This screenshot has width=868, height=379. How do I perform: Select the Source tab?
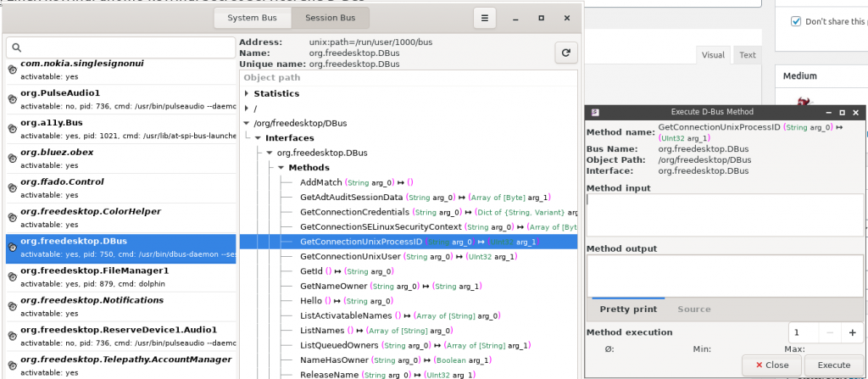694,309
